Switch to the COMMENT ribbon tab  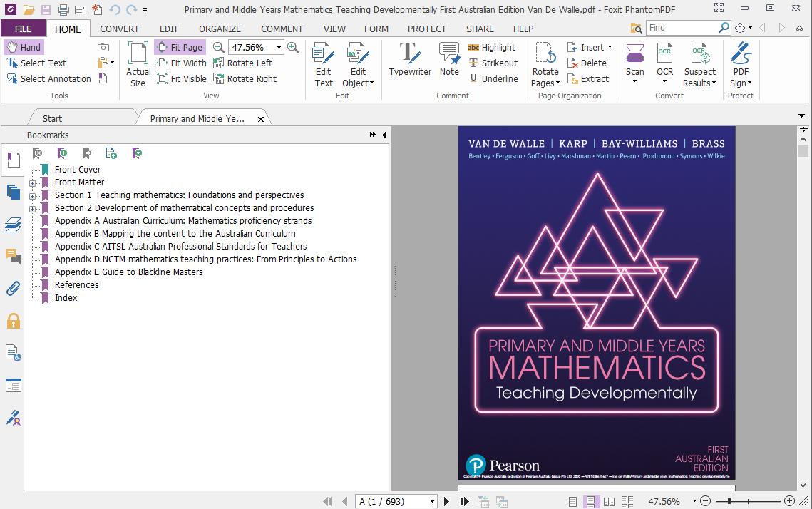click(282, 29)
